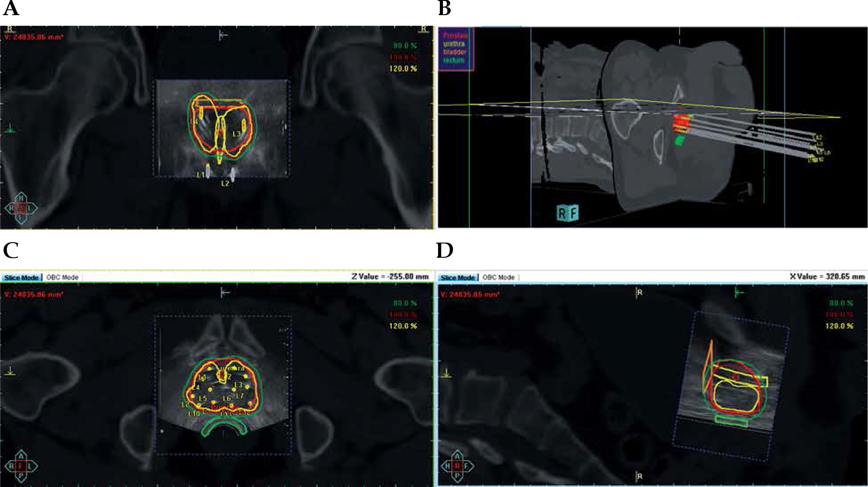Click the RF orientation cube in 3D view

pyautogui.click(x=568, y=213)
